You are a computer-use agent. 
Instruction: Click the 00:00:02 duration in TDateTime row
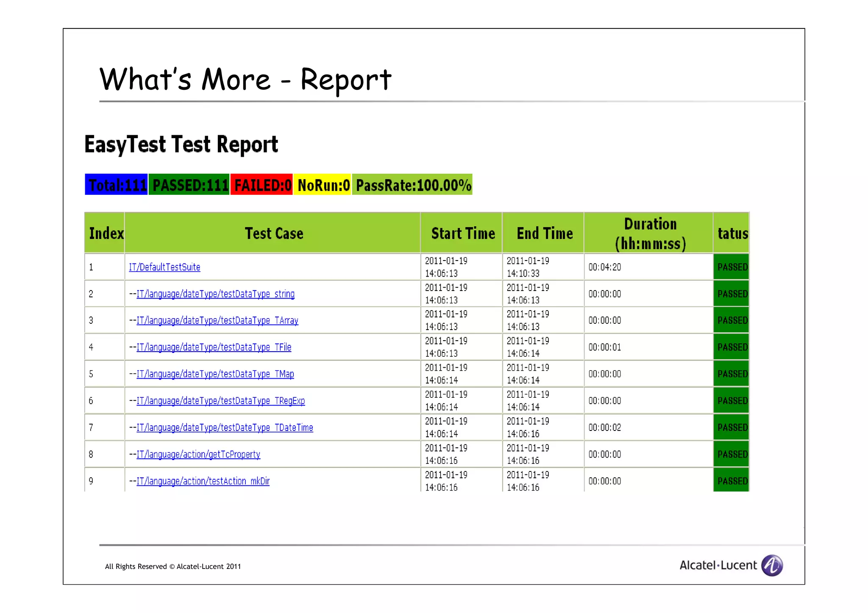click(605, 427)
